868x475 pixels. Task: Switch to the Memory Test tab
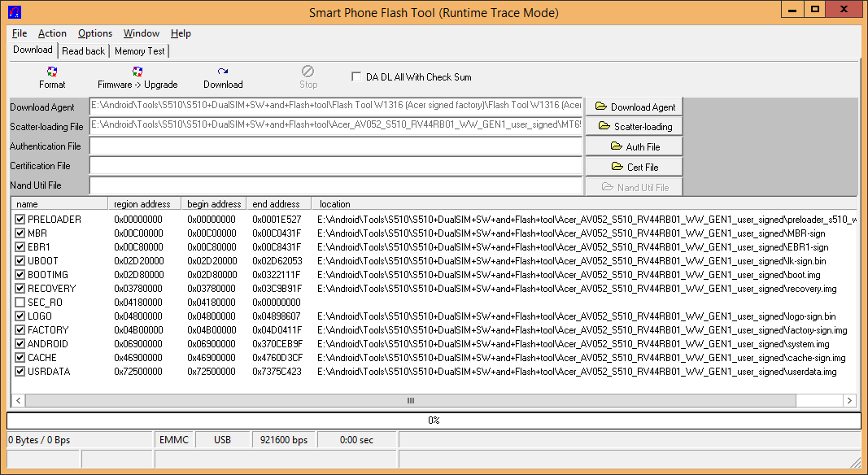click(x=139, y=50)
